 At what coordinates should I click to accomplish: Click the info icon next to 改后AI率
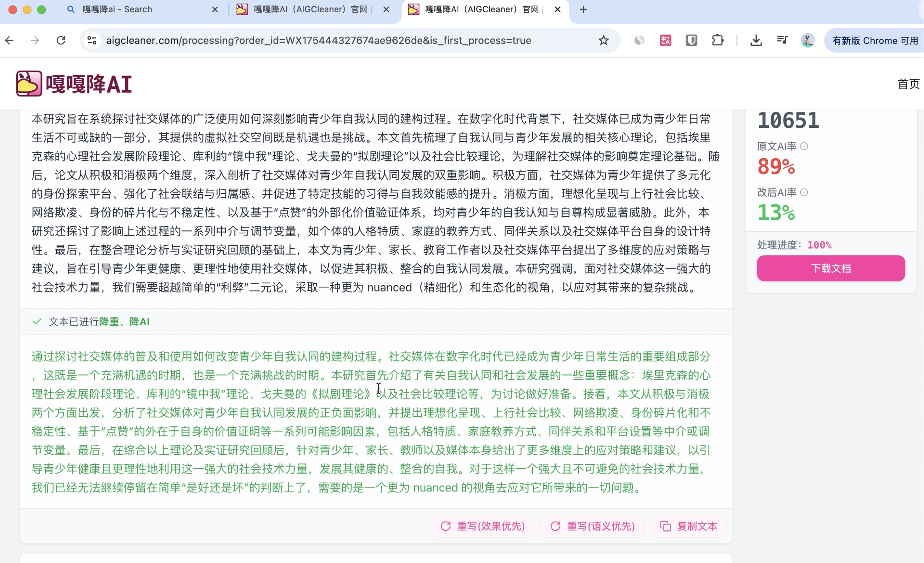pyautogui.click(x=804, y=192)
